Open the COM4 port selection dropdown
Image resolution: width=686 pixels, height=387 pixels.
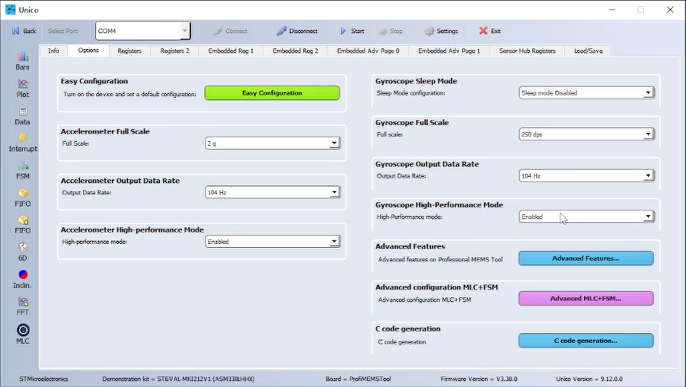(x=143, y=31)
